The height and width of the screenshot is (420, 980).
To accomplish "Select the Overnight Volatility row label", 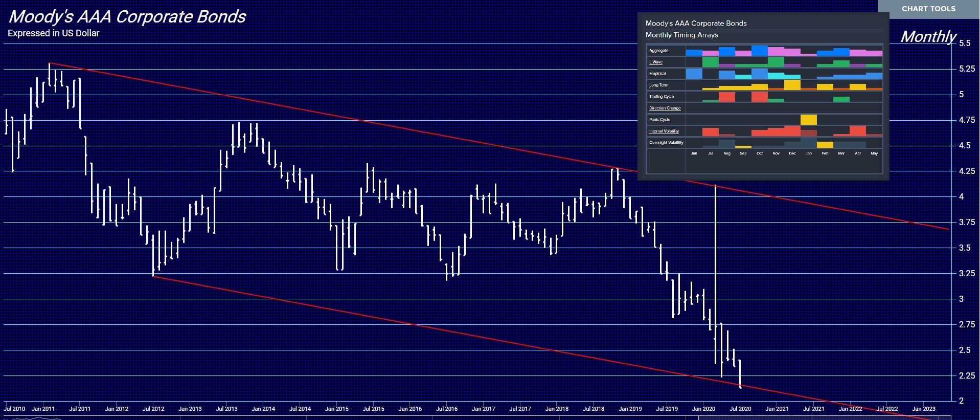I will click(666, 143).
